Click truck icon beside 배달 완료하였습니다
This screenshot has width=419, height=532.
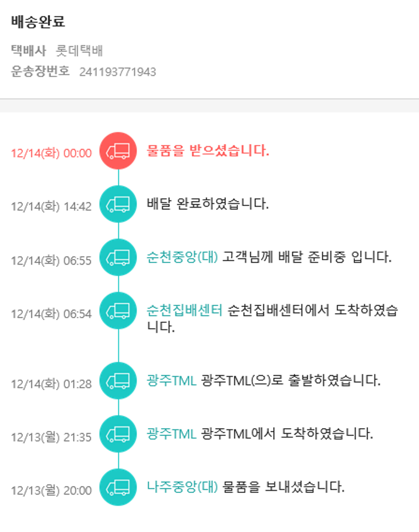pyautogui.click(x=118, y=204)
